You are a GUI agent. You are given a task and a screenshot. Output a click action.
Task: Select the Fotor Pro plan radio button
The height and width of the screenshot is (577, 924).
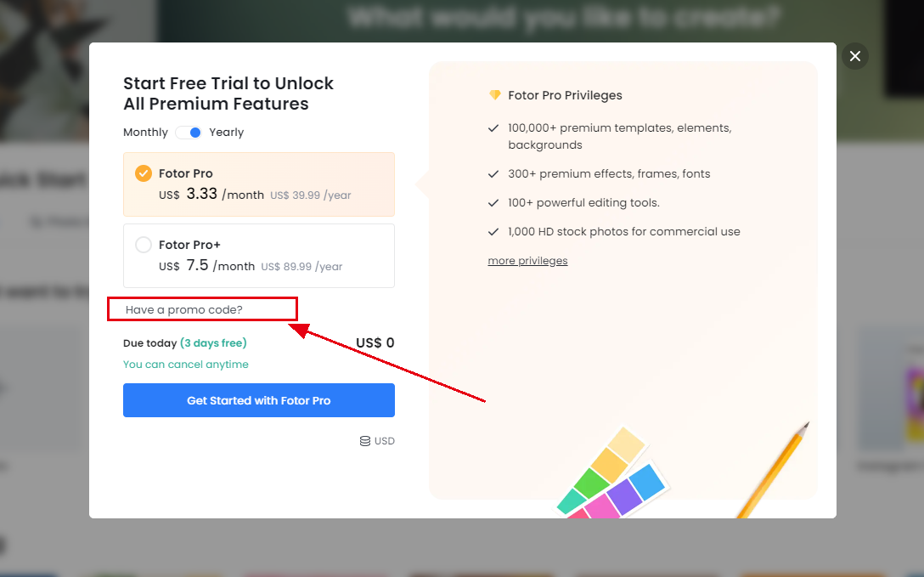coord(144,173)
